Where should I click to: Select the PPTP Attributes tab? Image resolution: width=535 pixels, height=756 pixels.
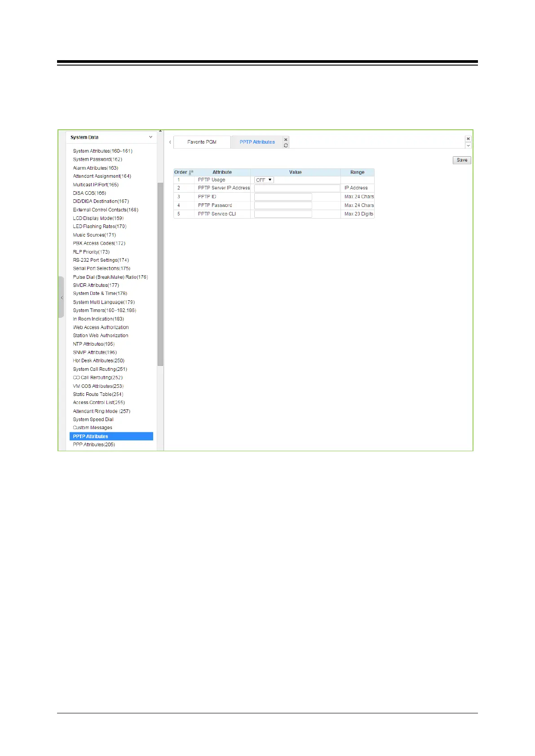point(257,142)
